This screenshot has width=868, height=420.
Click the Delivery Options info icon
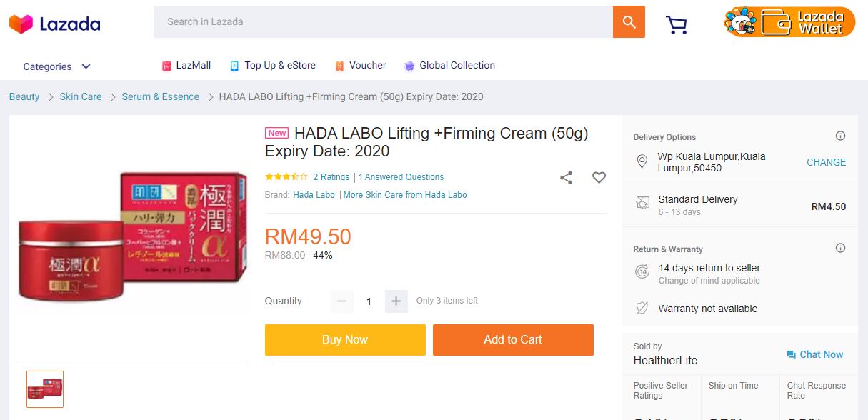click(x=840, y=136)
